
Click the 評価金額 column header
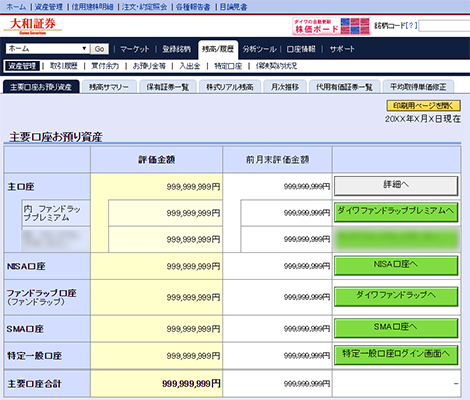(156, 160)
